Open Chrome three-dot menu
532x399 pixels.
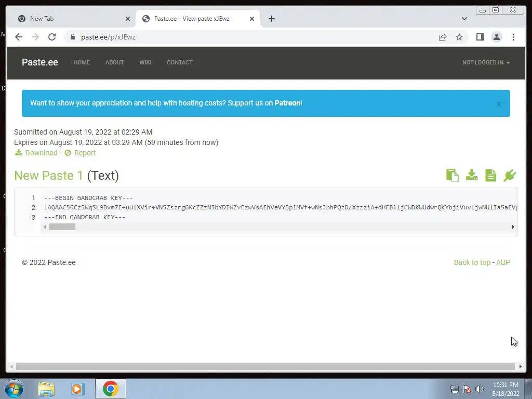513,37
